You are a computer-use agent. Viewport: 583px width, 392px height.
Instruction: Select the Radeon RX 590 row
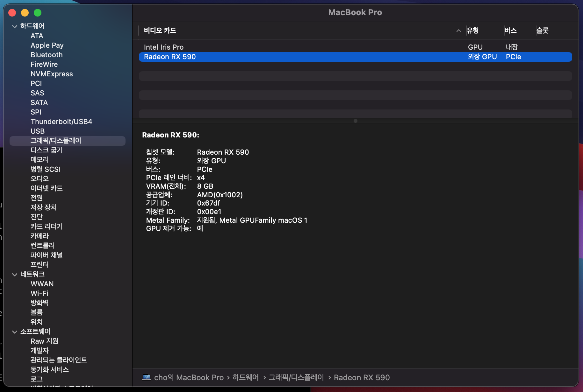(x=356, y=57)
